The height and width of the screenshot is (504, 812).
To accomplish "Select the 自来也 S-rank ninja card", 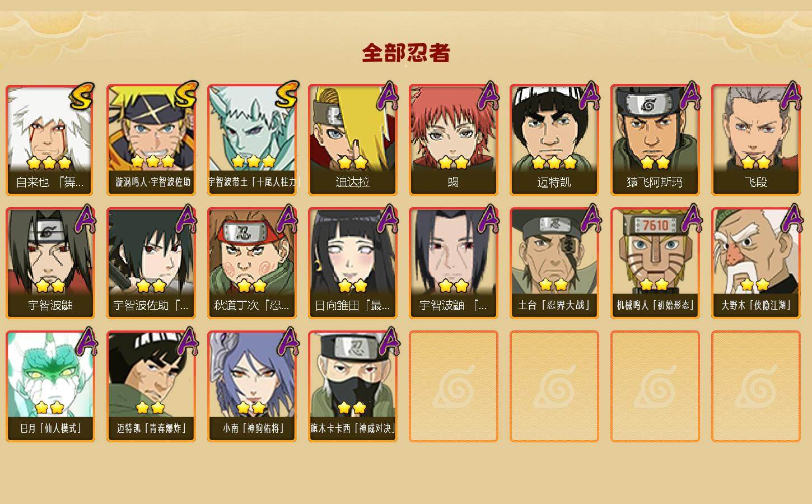I will (x=50, y=140).
